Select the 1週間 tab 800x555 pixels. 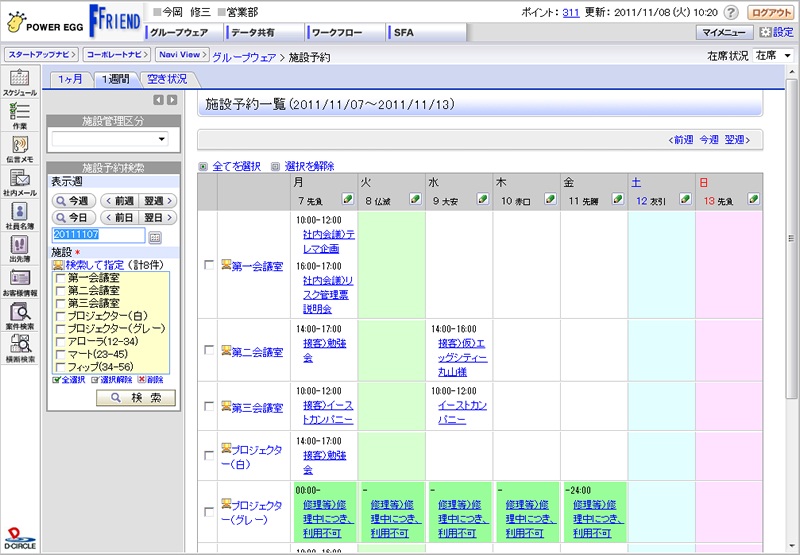(x=116, y=79)
